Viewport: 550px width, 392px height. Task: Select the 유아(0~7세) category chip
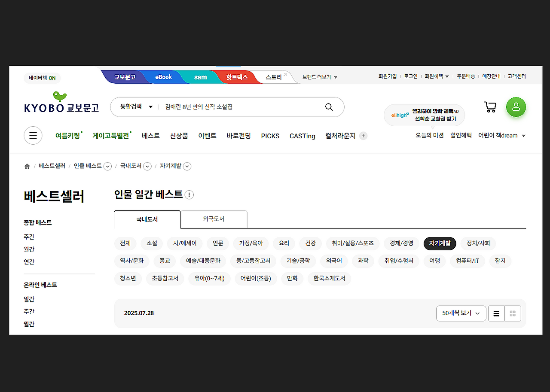coord(209,279)
